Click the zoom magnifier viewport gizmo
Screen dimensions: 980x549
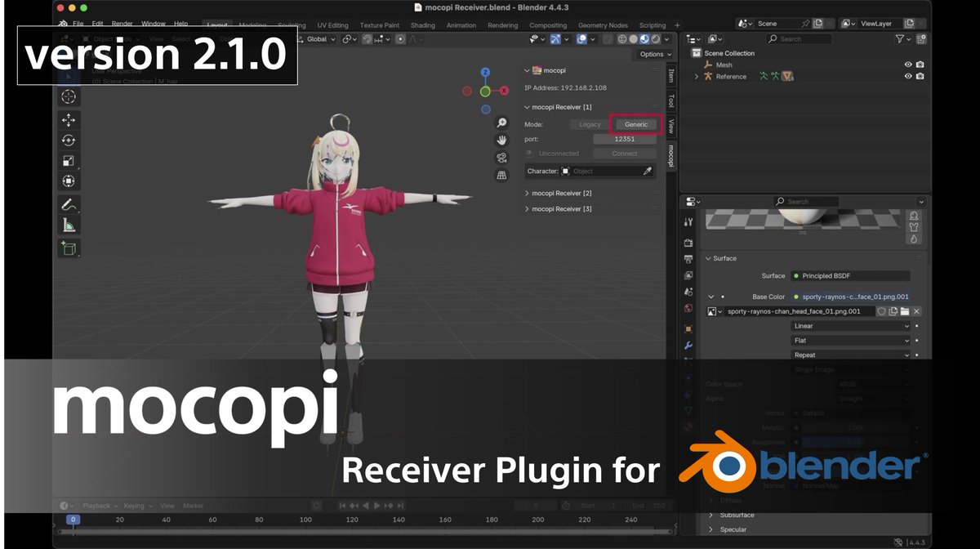[501, 123]
